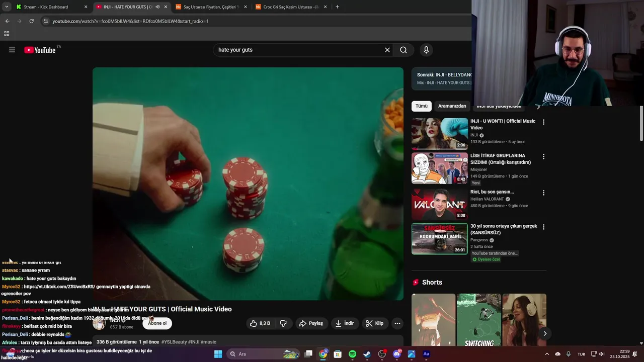The height and width of the screenshot is (362, 644).
Task: Close the Stream - Kick Dashboard tab
Action: click(86, 7)
